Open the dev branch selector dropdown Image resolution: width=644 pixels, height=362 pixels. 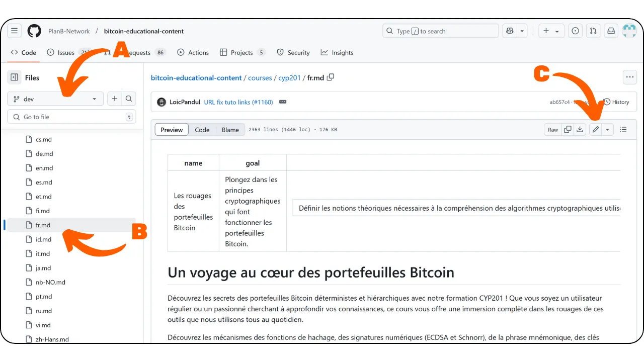55,99
